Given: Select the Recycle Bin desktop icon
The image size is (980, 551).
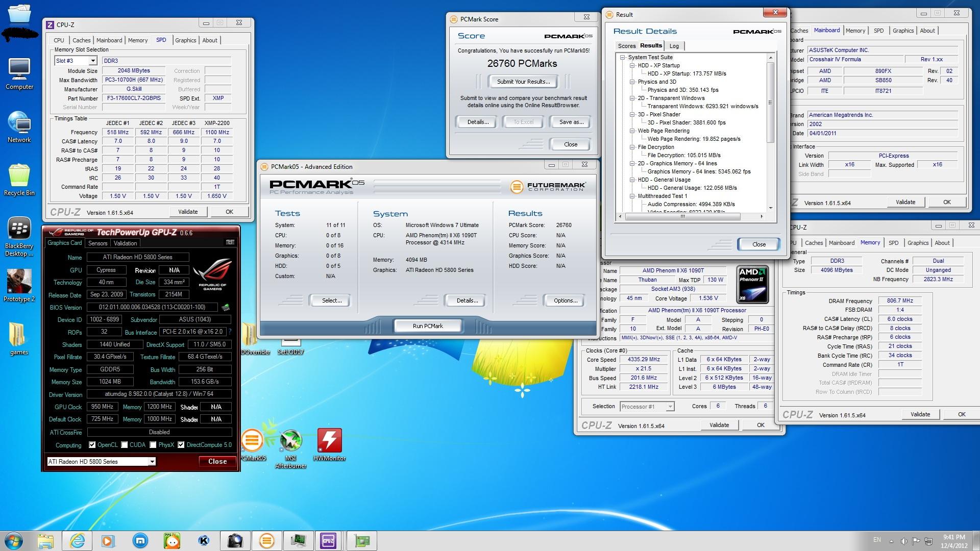Looking at the screenshot, I should [x=19, y=180].
